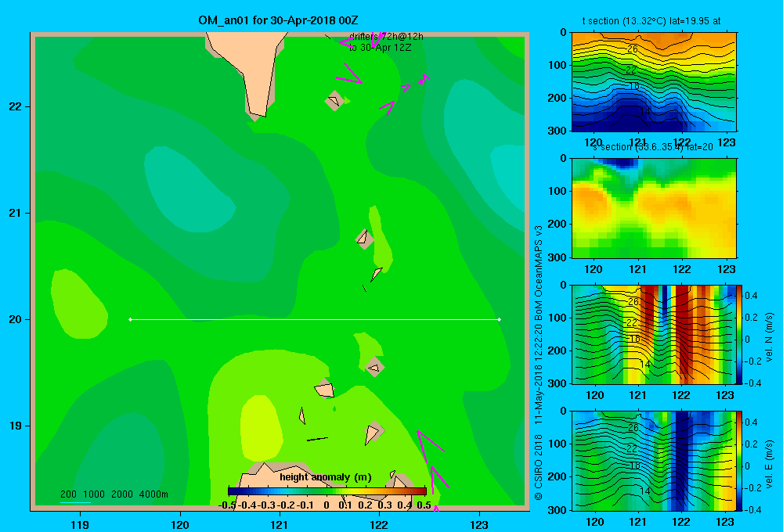Open the temperature section plot panel
Viewport: 783px width, 532px height.
(x=654, y=82)
